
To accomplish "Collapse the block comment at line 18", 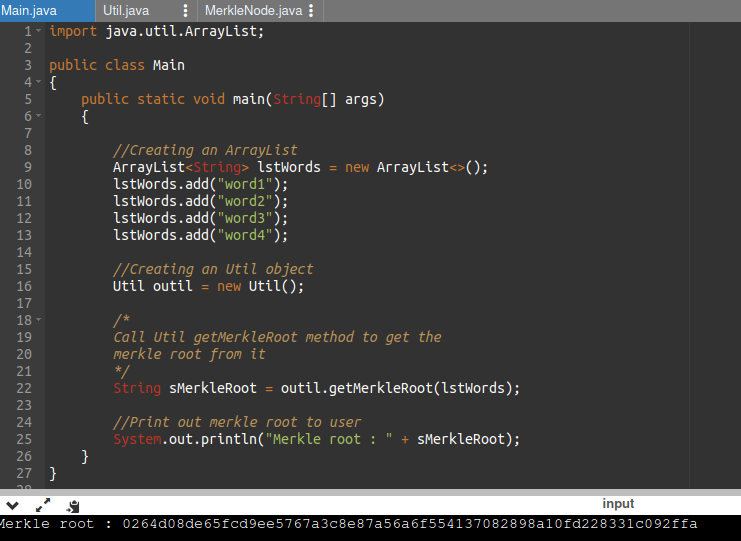I will pyautogui.click(x=38, y=320).
